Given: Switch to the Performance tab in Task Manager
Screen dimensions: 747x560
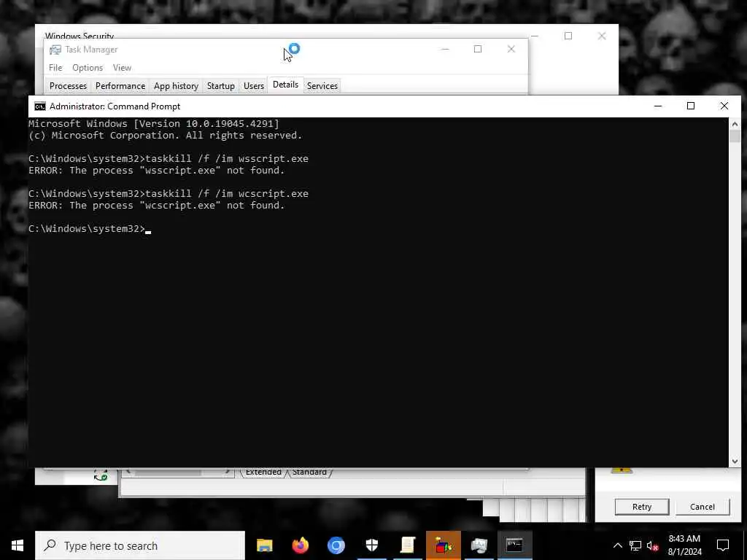Looking at the screenshot, I should (120, 86).
